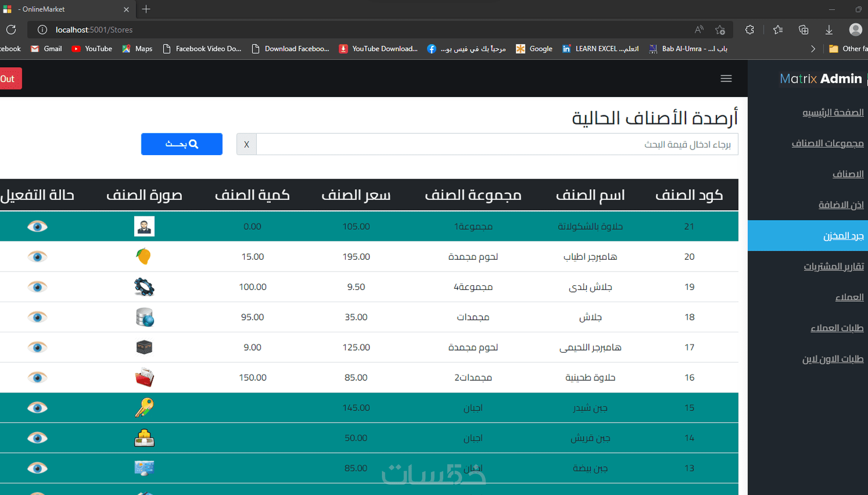This screenshot has width=868, height=495.
Task: Open تقارير المشتريات in sidebar
Action: click(x=834, y=266)
